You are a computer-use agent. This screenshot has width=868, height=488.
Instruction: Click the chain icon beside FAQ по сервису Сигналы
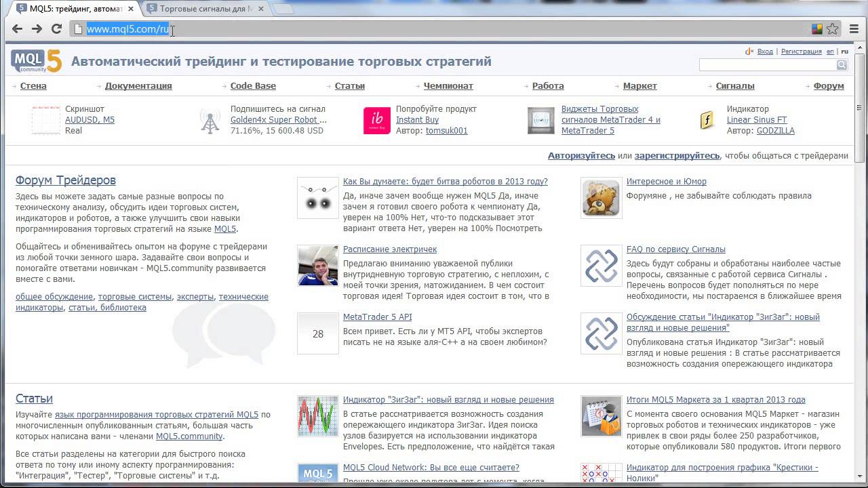click(x=601, y=266)
